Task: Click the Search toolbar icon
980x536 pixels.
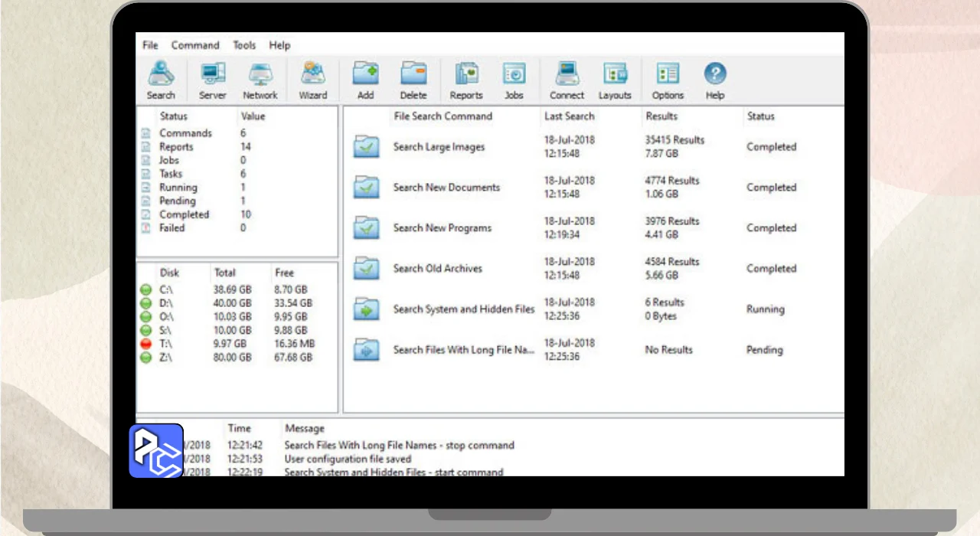Action: click(x=161, y=80)
